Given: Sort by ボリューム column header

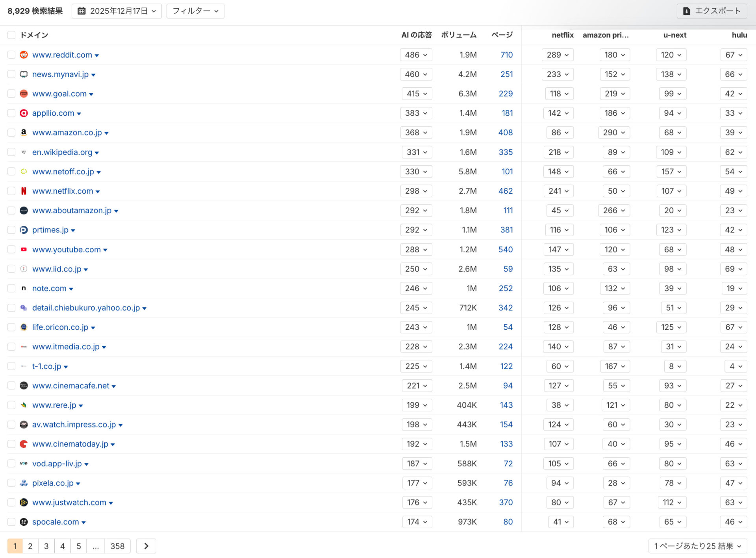Looking at the screenshot, I should pyautogui.click(x=458, y=35).
